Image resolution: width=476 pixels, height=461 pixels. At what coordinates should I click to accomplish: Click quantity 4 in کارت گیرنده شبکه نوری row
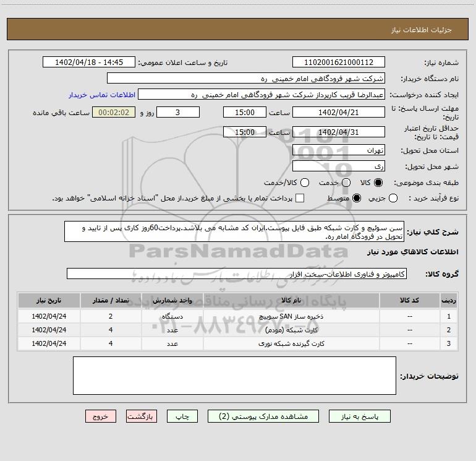tap(111, 343)
